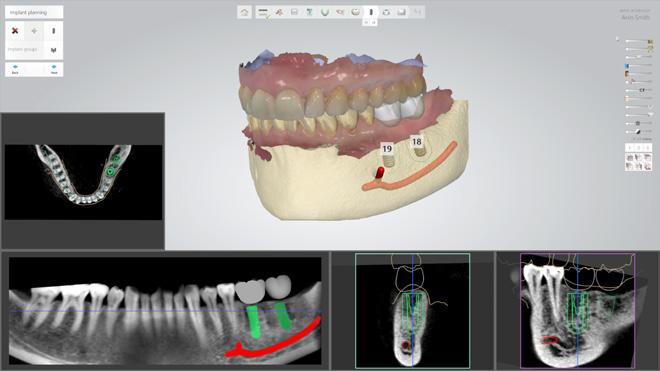660x371 pixels.
Task: Adjust the face-colored layer transparency slider
Action: tap(639, 74)
